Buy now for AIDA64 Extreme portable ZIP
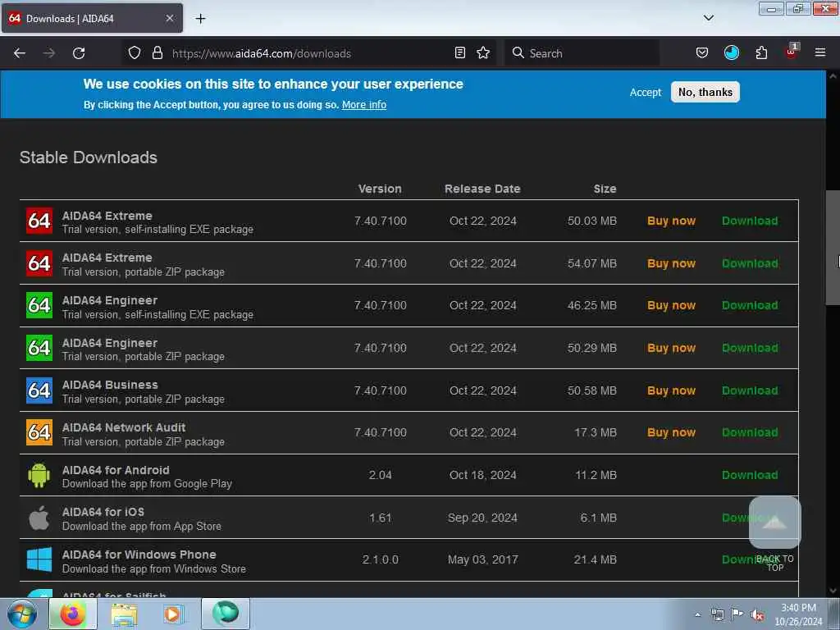 click(x=671, y=263)
